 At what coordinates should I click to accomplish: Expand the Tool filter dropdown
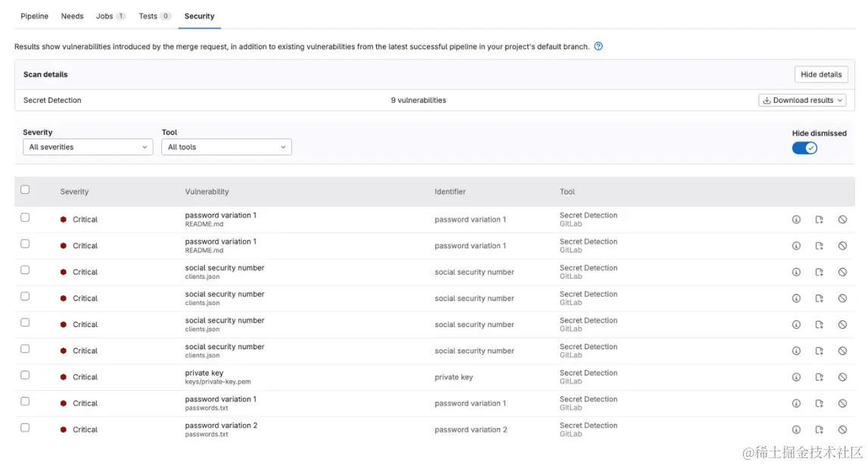click(x=226, y=147)
